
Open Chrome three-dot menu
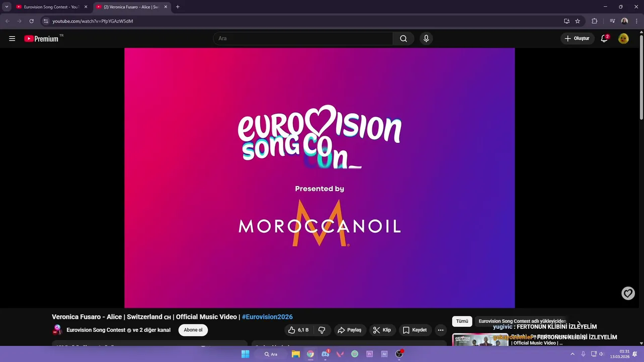click(x=636, y=21)
